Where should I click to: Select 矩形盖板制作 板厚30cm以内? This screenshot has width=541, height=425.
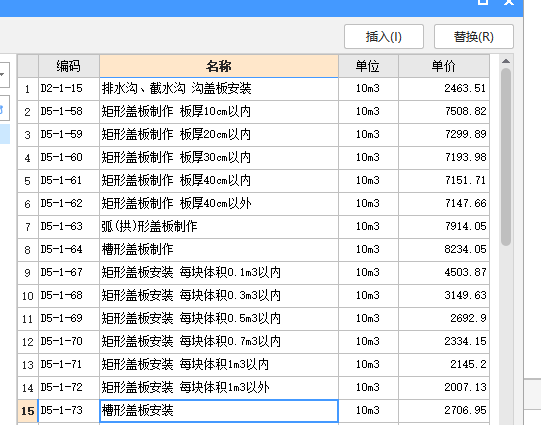pyautogui.click(x=219, y=158)
